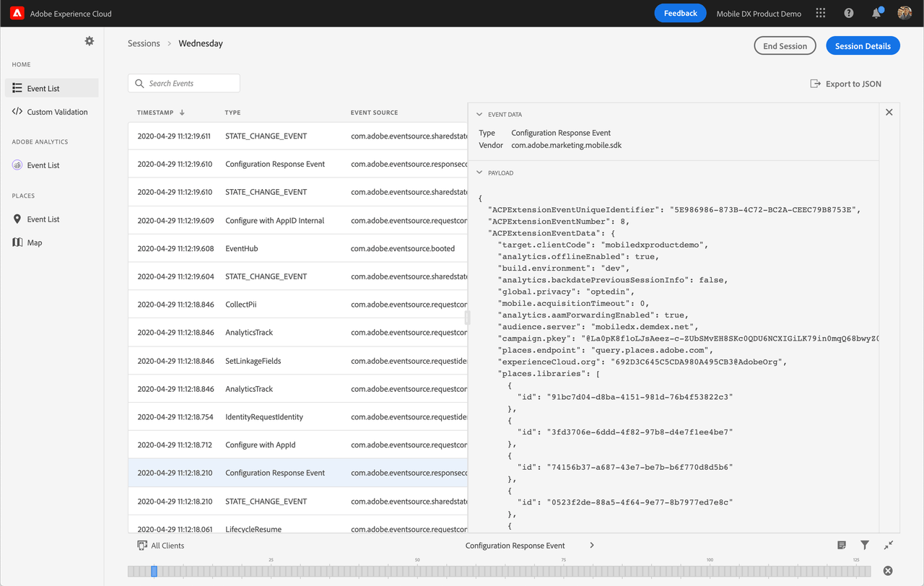Click the Adobe logo icon
The height and width of the screenshot is (586, 924).
click(x=17, y=13)
